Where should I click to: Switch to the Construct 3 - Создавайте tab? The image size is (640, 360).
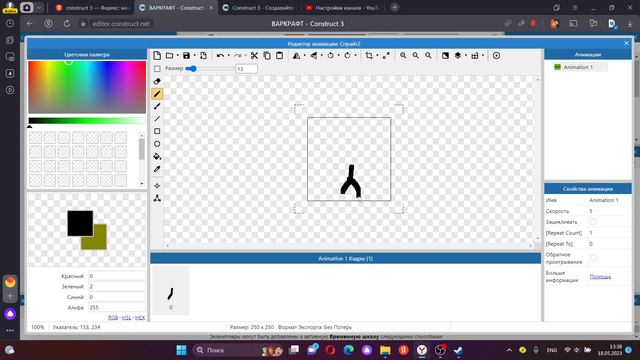click(259, 8)
